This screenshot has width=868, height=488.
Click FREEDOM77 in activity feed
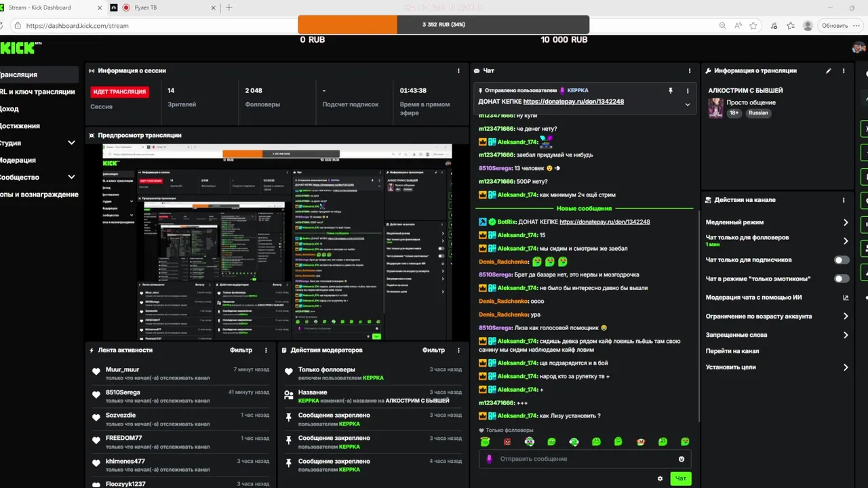point(124,438)
